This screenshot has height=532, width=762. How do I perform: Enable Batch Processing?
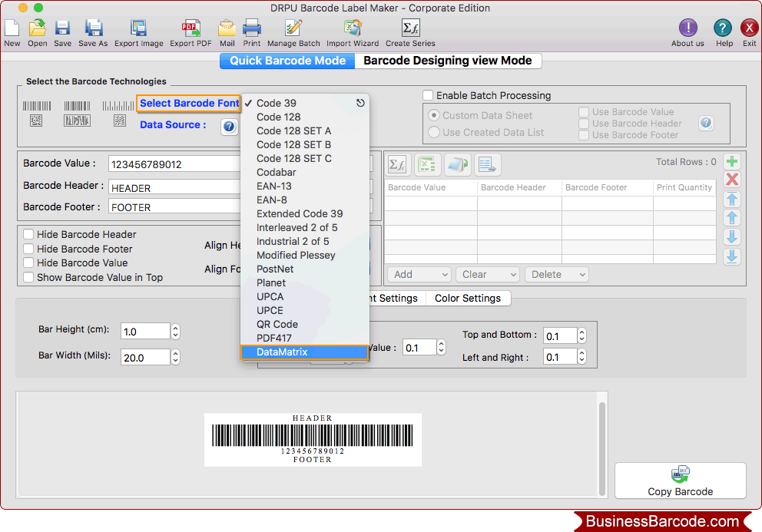428,95
